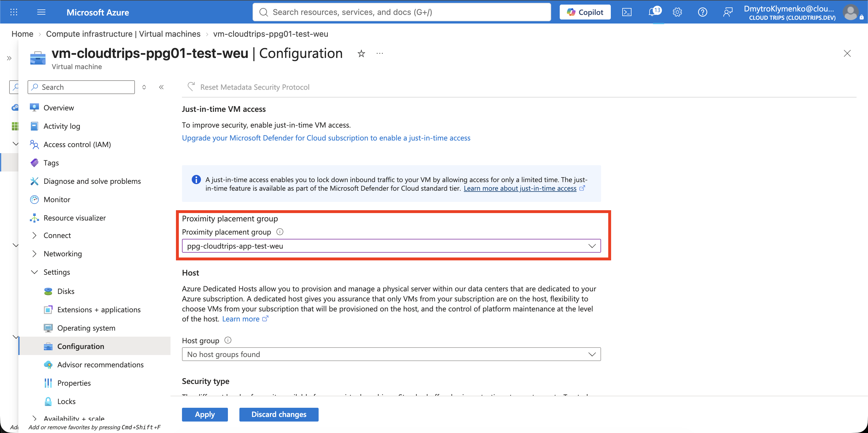Click vm-cloudtrips-ppg01-test-weu breadcrumb

271,34
